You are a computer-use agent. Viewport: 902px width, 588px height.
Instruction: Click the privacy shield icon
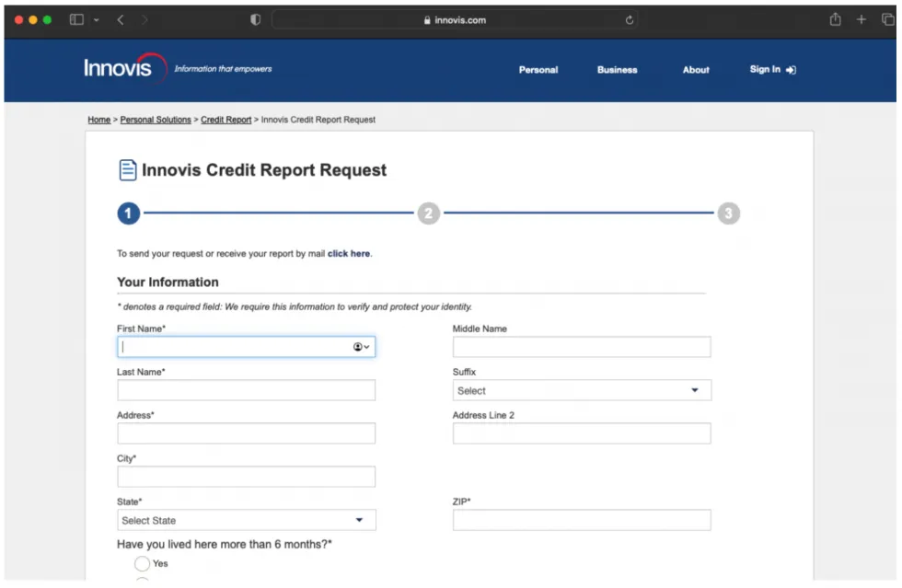point(256,20)
